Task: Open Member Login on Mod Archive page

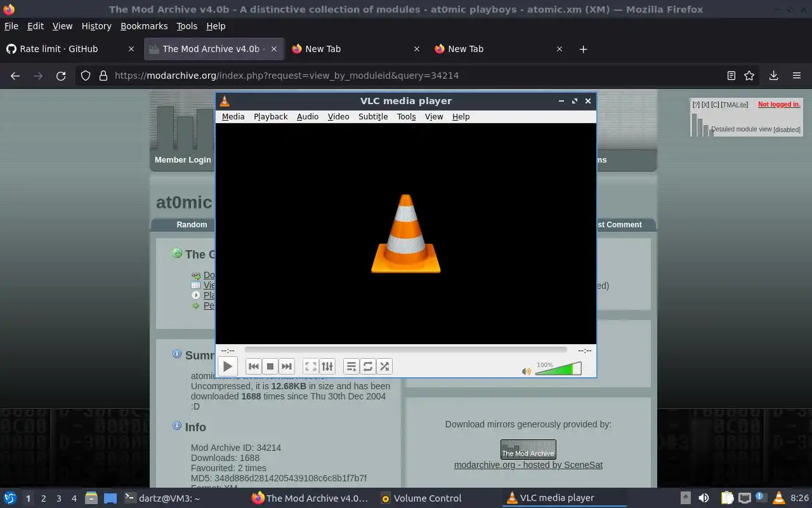Action: click(183, 160)
